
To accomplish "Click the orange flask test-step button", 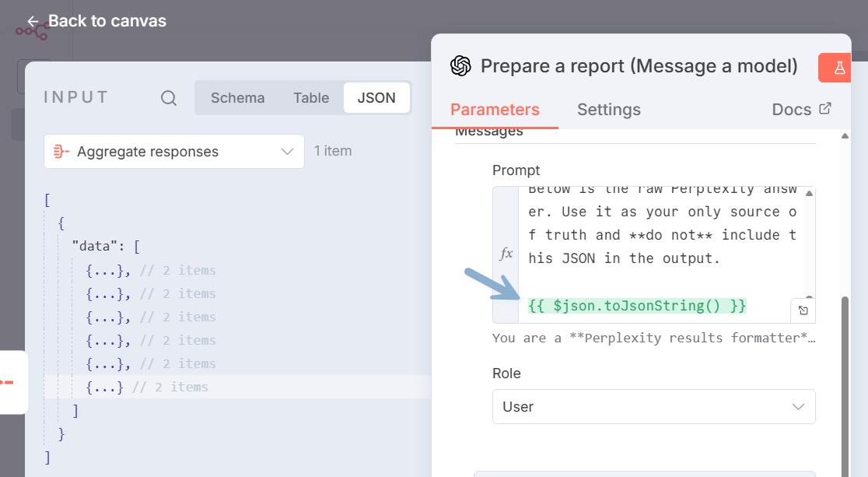I will click(x=836, y=68).
